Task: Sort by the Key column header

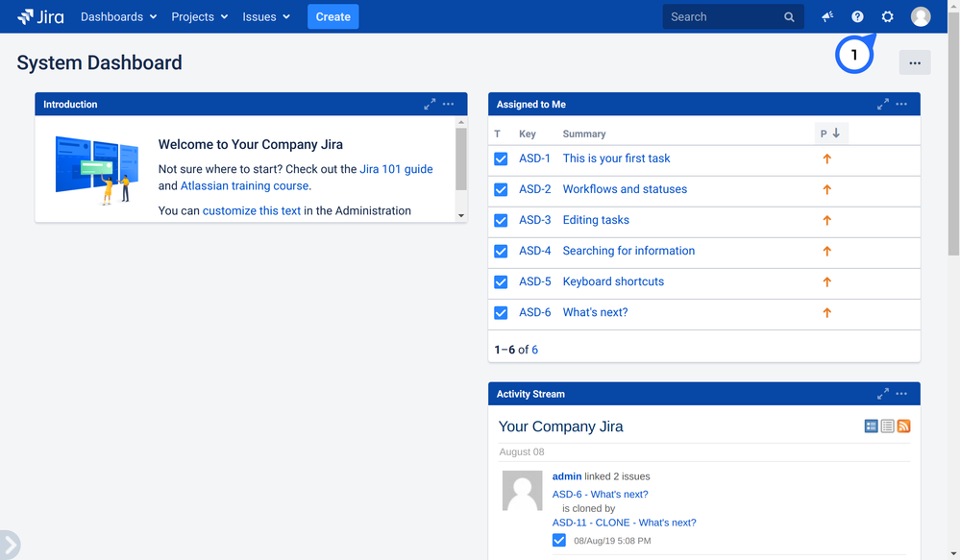Action: [x=528, y=134]
